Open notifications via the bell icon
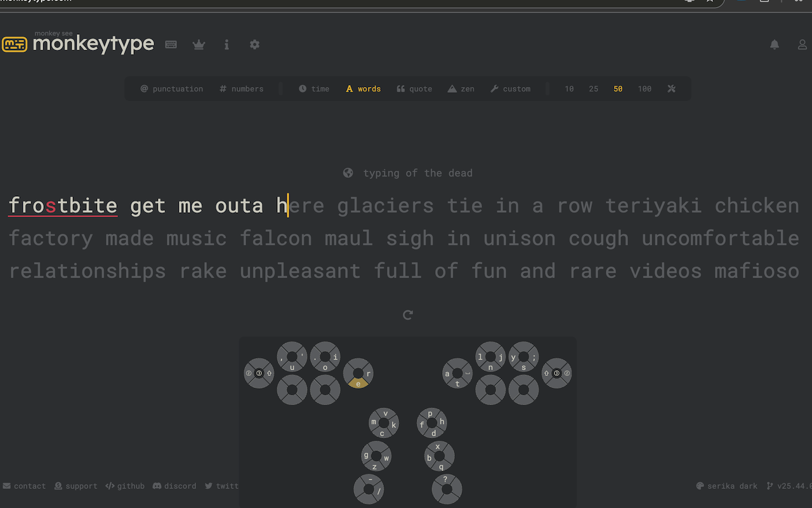Image resolution: width=812 pixels, height=508 pixels. tap(774, 44)
